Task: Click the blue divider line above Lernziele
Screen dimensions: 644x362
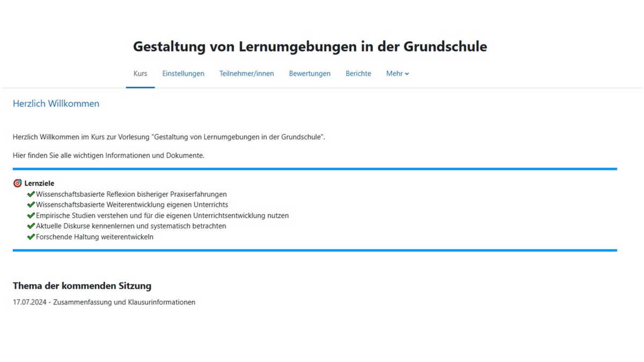Action: 314,169
